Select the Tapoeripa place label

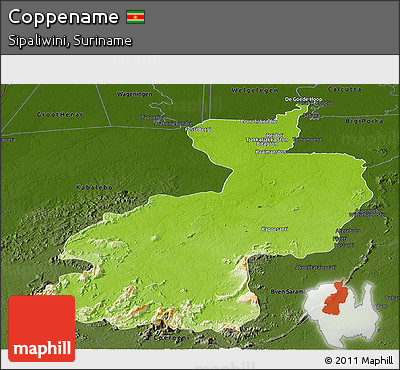pos(153,117)
